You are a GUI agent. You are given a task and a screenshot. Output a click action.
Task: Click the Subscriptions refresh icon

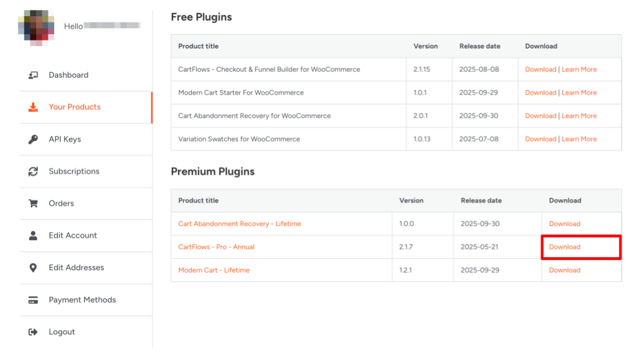[x=33, y=172]
